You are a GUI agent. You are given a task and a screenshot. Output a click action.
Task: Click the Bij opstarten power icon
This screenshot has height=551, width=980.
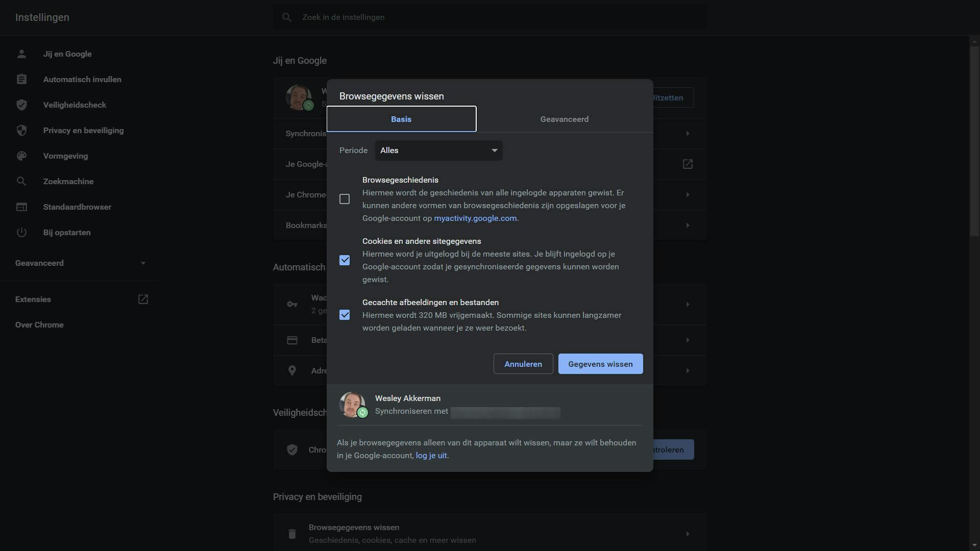[21, 232]
